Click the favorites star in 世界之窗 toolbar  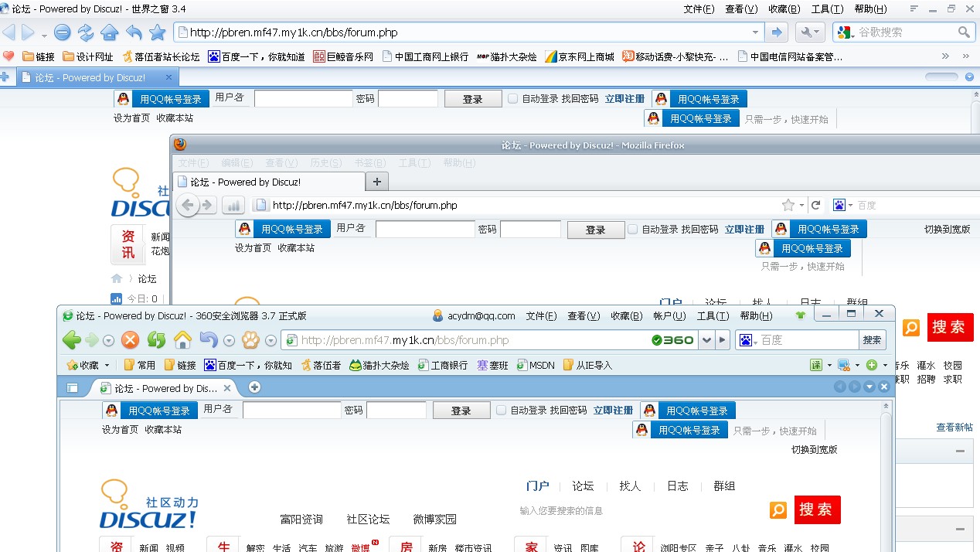[x=158, y=32]
